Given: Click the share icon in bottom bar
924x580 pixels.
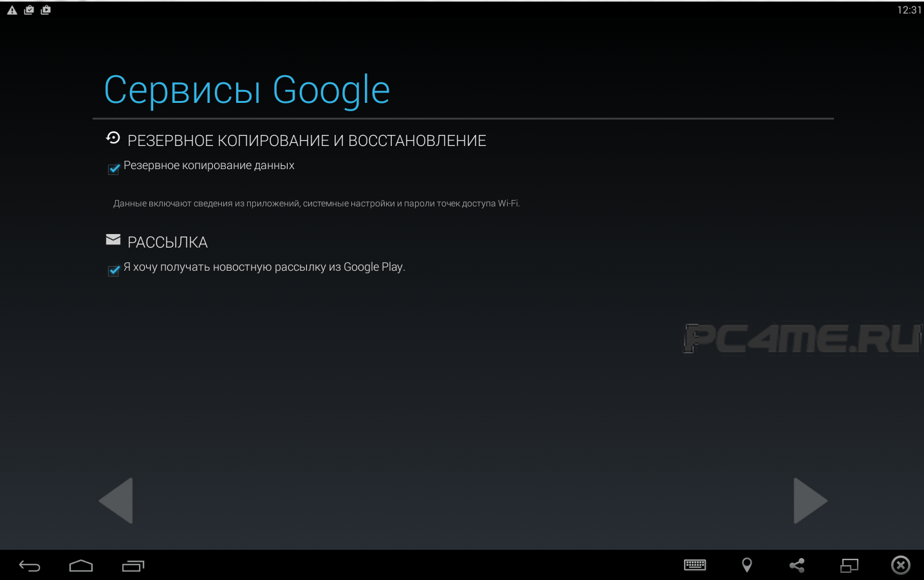Looking at the screenshot, I should (797, 565).
